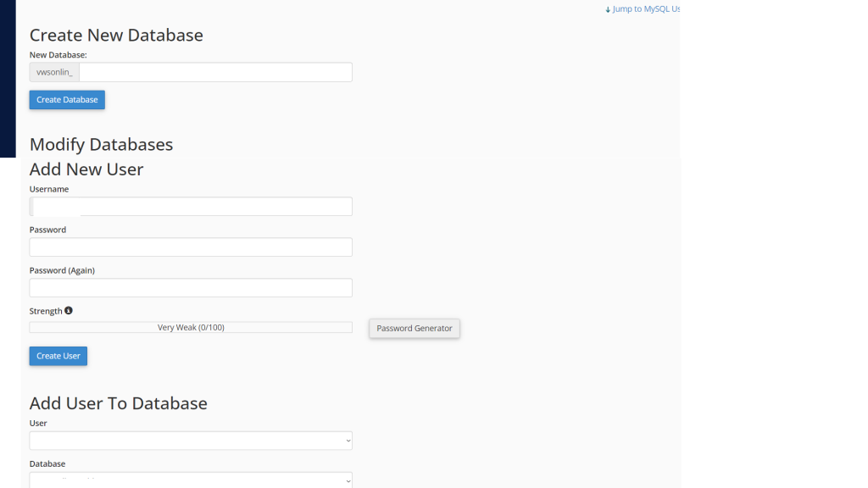The width and height of the screenshot is (868, 488).
Task: Click the Username input field
Action: click(191, 207)
